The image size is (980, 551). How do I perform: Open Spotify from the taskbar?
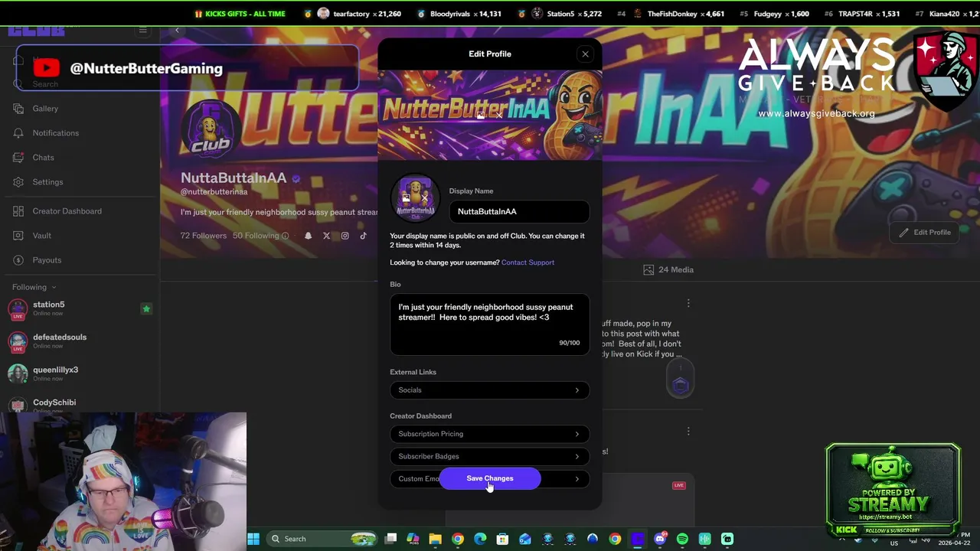pos(682,539)
